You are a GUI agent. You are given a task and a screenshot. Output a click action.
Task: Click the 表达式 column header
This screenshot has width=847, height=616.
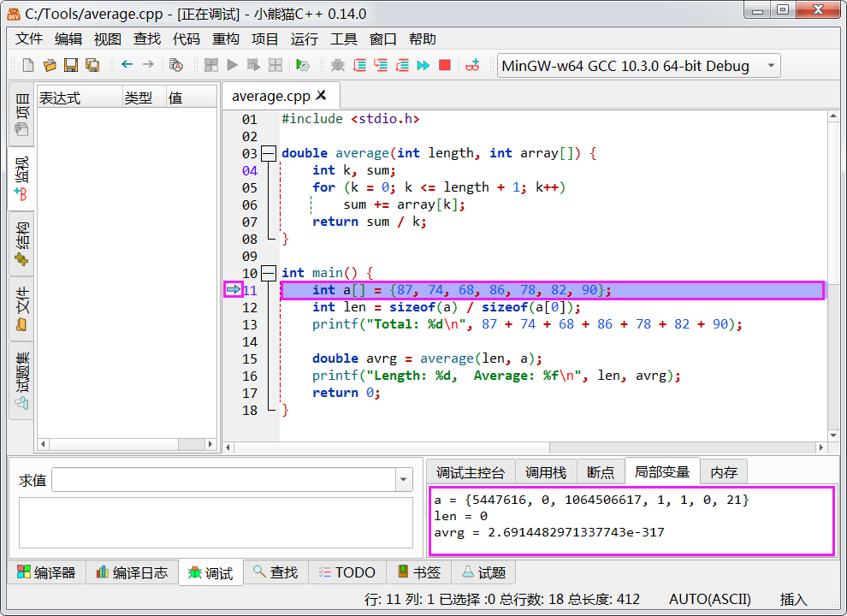pos(79,98)
